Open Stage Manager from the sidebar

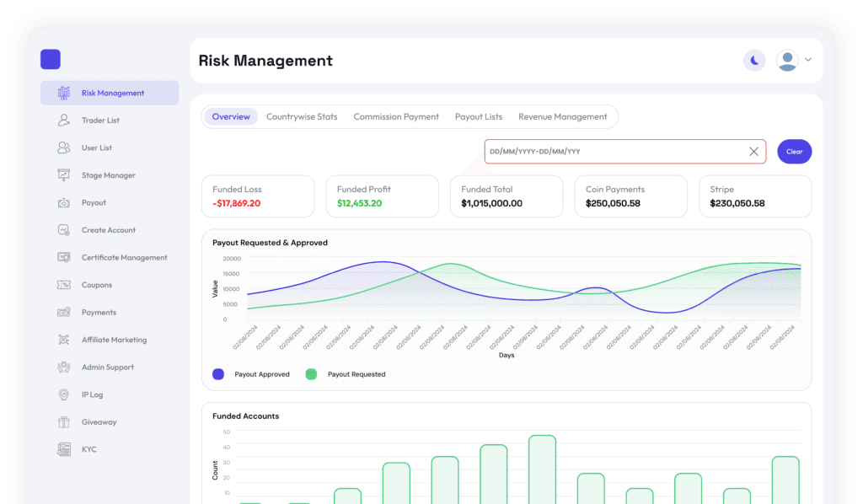click(110, 175)
